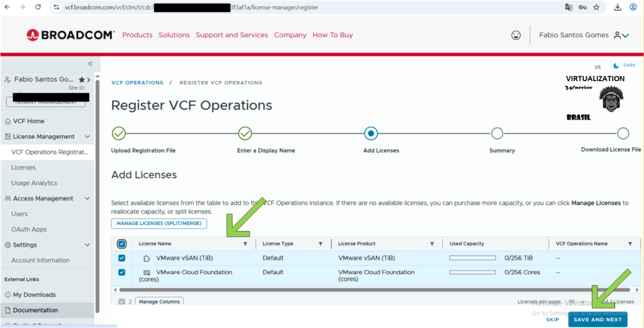Click the License Name column filter icon
Image resolution: width=644 pixels, height=328 pixels.
coord(245,244)
